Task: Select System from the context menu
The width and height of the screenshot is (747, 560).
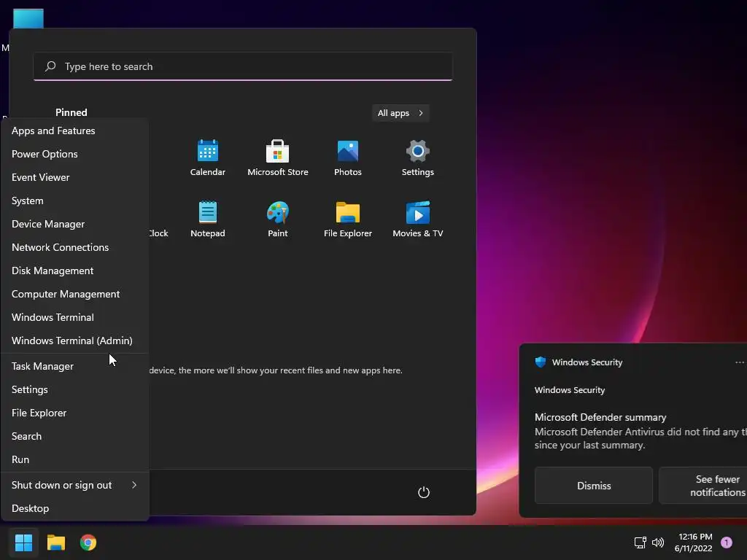Action: coord(75,201)
